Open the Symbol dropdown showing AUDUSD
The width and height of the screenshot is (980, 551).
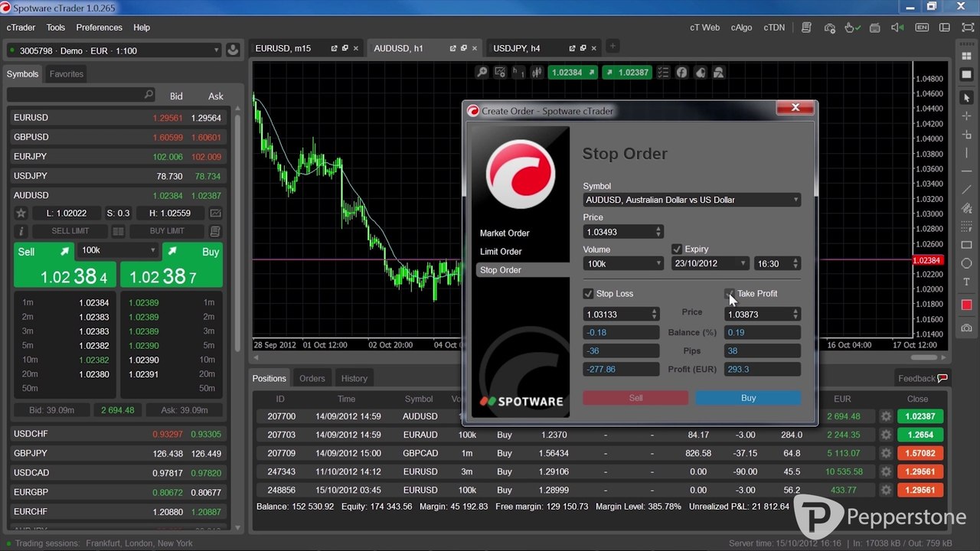tap(691, 200)
